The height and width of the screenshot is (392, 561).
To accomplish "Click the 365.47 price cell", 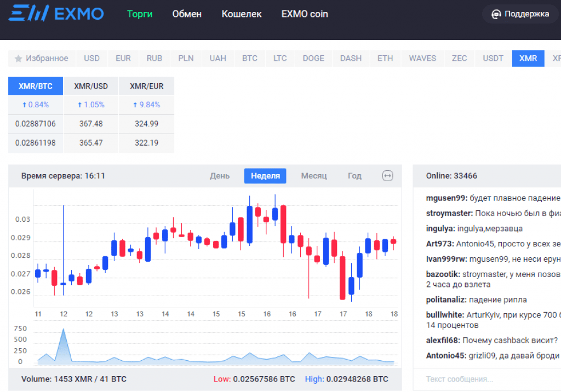I will tap(91, 143).
